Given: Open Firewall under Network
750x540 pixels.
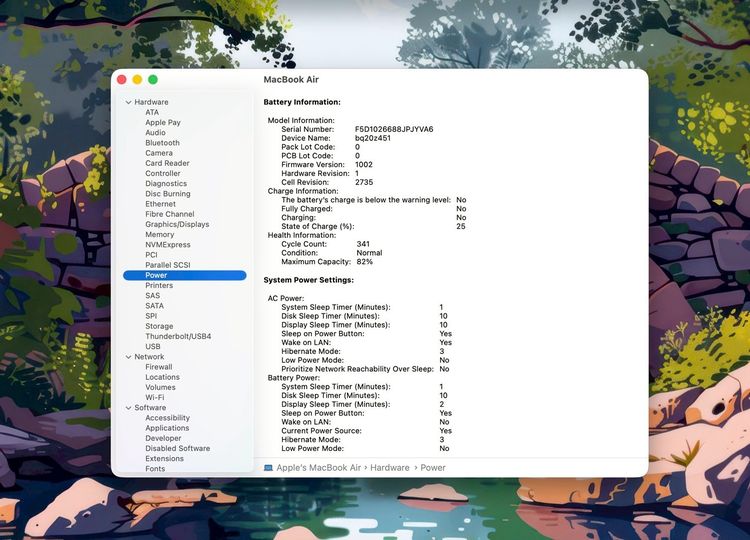Looking at the screenshot, I should pyautogui.click(x=159, y=367).
